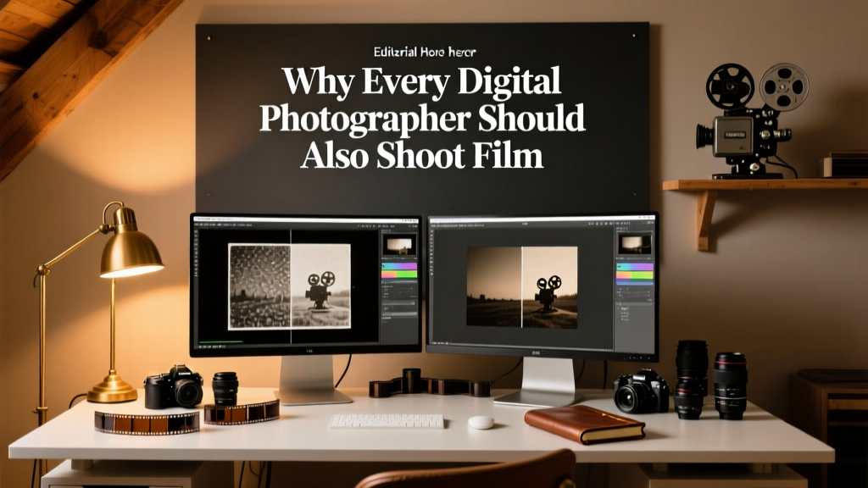Viewport: 868px width, 488px height.
Task: Select the navigator preview thumbnail on the left monitor
Action: tap(400, 245)
